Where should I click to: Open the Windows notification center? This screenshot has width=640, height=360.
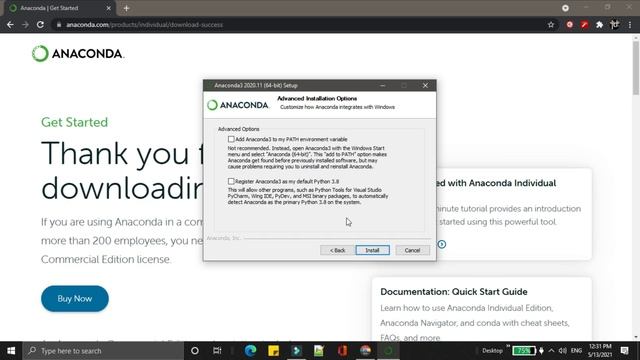(x=624, y=351)
